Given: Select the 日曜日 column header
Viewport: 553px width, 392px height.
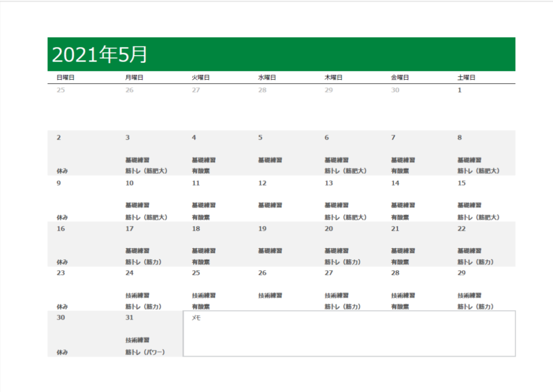Looking at the screenshot, I should click(65, 78).
